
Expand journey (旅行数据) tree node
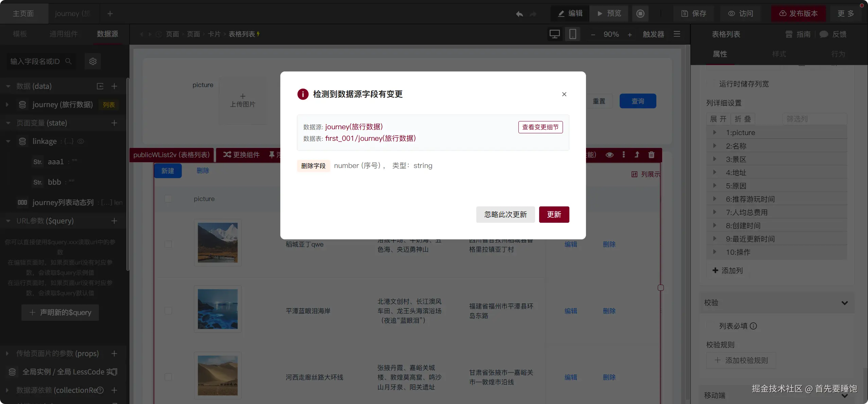click(x=7, y=105)
